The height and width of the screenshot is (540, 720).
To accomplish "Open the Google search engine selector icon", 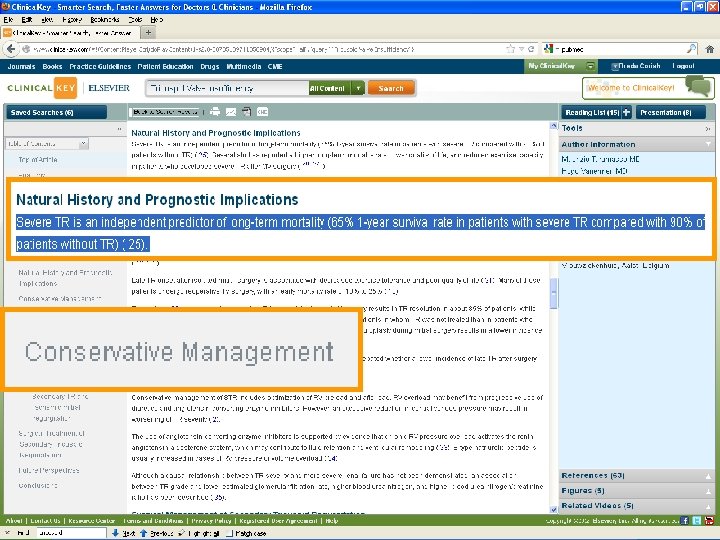I will [550, 49].
